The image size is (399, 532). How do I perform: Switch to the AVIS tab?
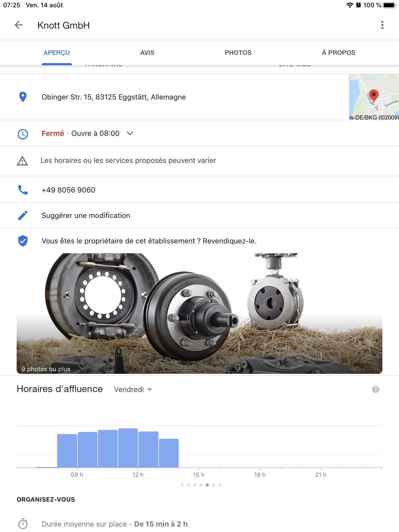pos(147,53)
